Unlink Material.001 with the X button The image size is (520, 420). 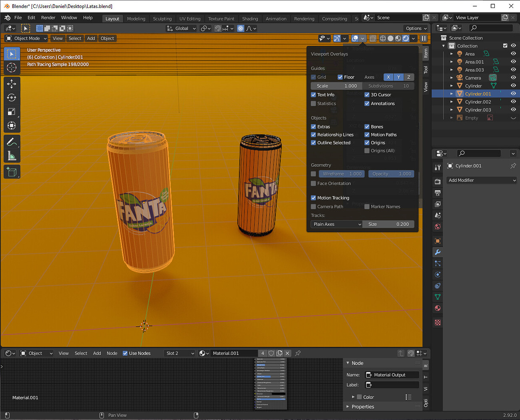point(287,353)
